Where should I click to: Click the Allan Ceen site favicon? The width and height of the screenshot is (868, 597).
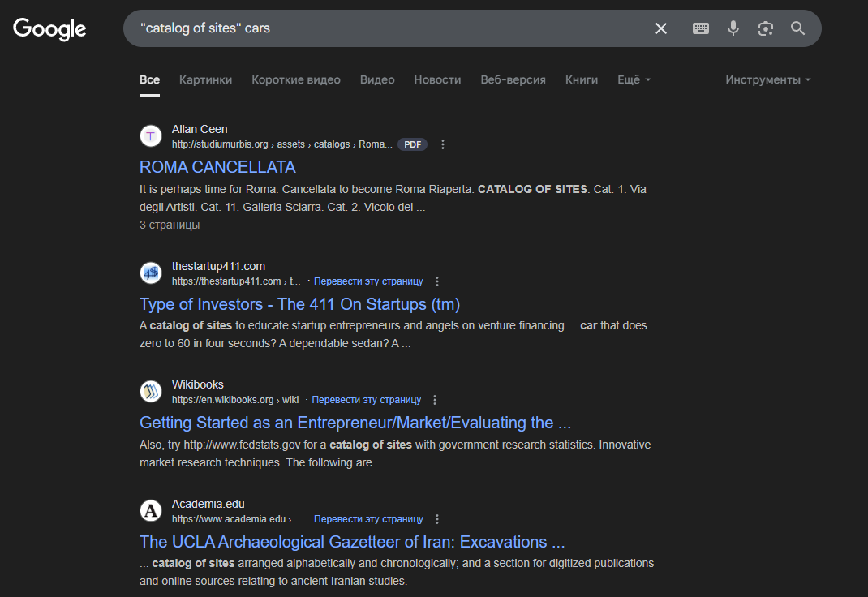[151, 136]
